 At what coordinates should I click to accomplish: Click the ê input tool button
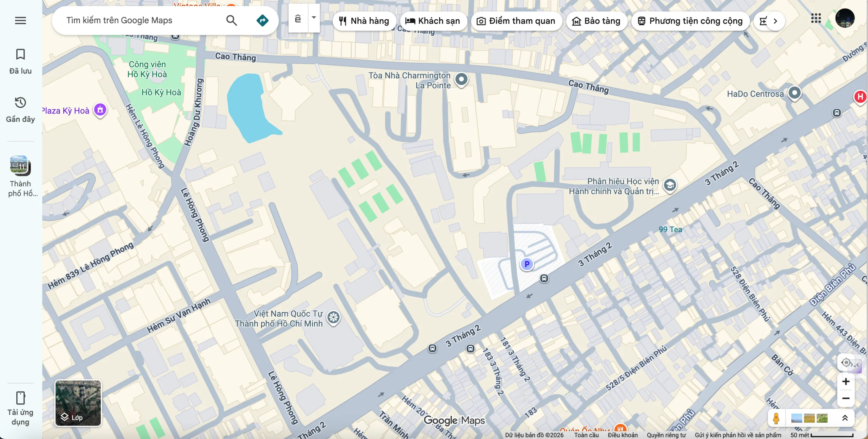pos(298,19)
